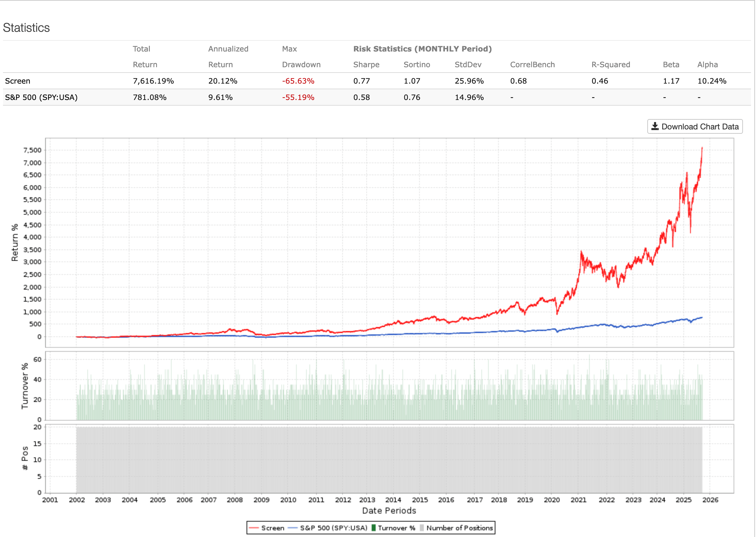The width and height of the screenshot is (756, 537).
Task: Click the Sortino column header
Action: 416,65
